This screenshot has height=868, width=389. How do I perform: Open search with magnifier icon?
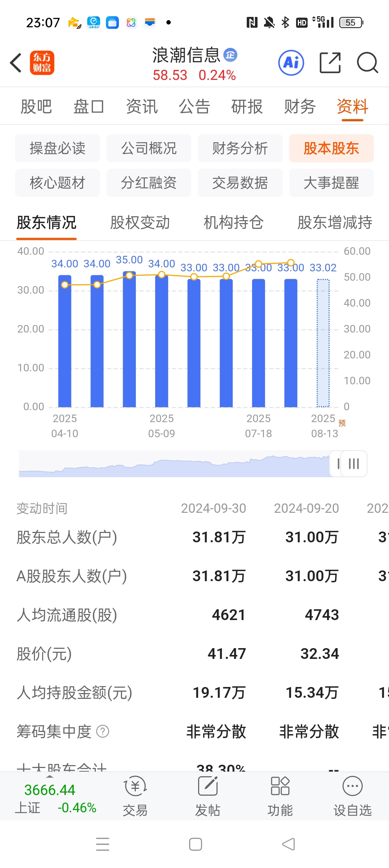367,63
